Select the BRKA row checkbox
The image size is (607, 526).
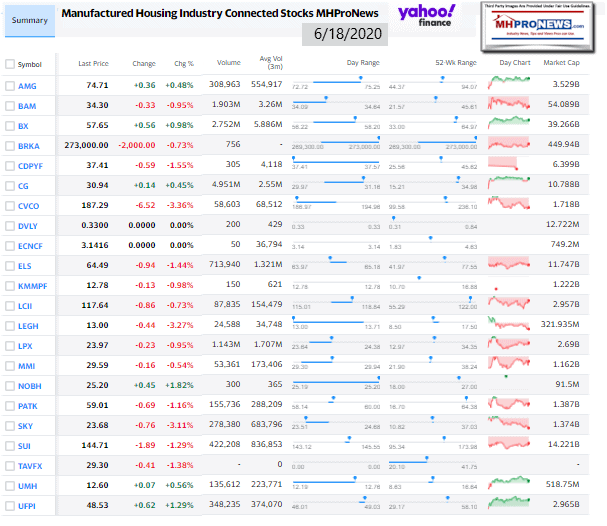coord(10,146)
